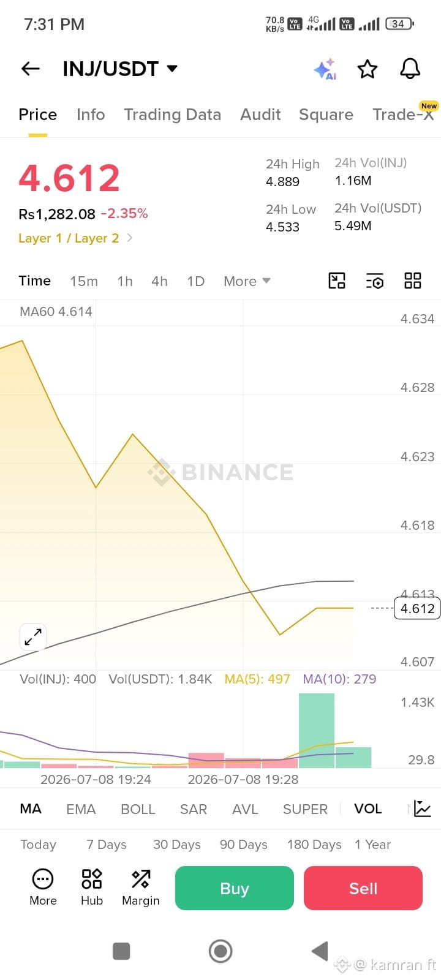Select the 15m timeframe
Screen dimensions: 441x980
coord(84,281)
